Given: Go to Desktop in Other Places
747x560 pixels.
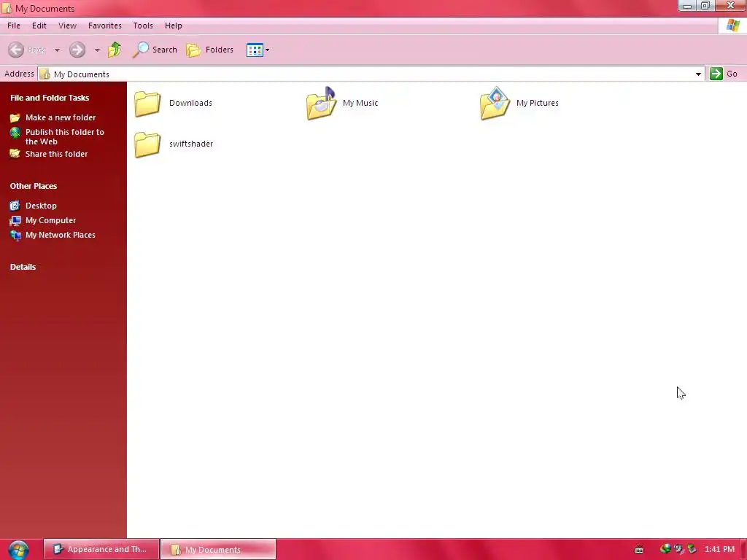Looking at the screenshot, I should [41, 206].
